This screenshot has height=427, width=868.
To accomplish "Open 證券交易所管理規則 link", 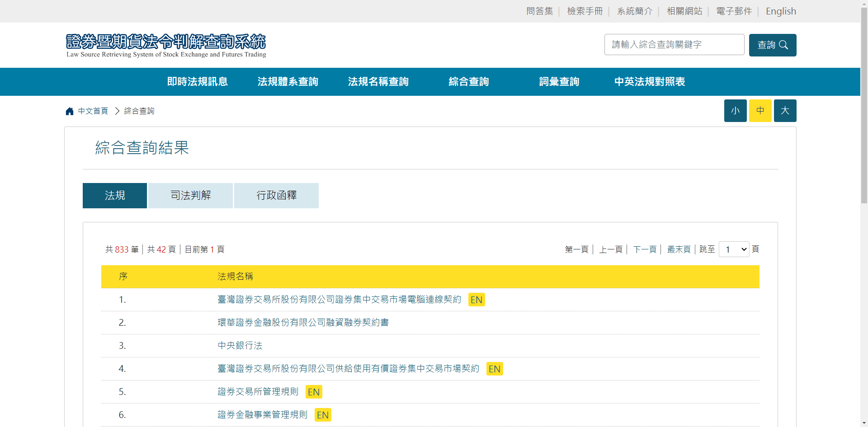I will (x=258, y=392).
